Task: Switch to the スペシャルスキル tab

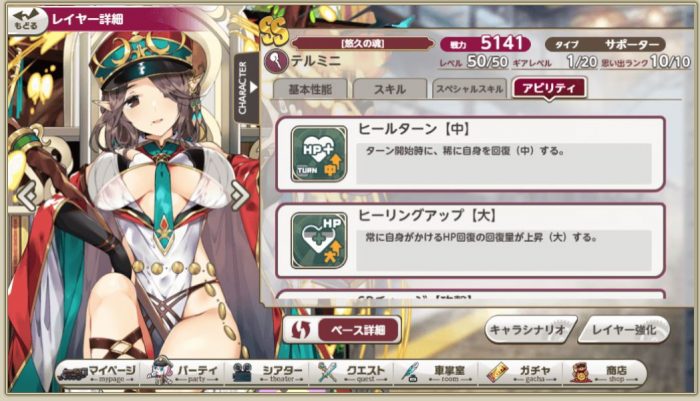Action: click(470, 89)
